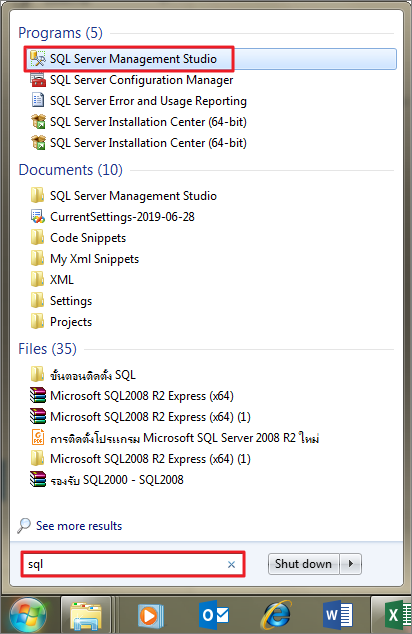This screenshot has width=412, height=634.
Task: Expand the Programs (5) results header
Action: click(x=60, y=33)
